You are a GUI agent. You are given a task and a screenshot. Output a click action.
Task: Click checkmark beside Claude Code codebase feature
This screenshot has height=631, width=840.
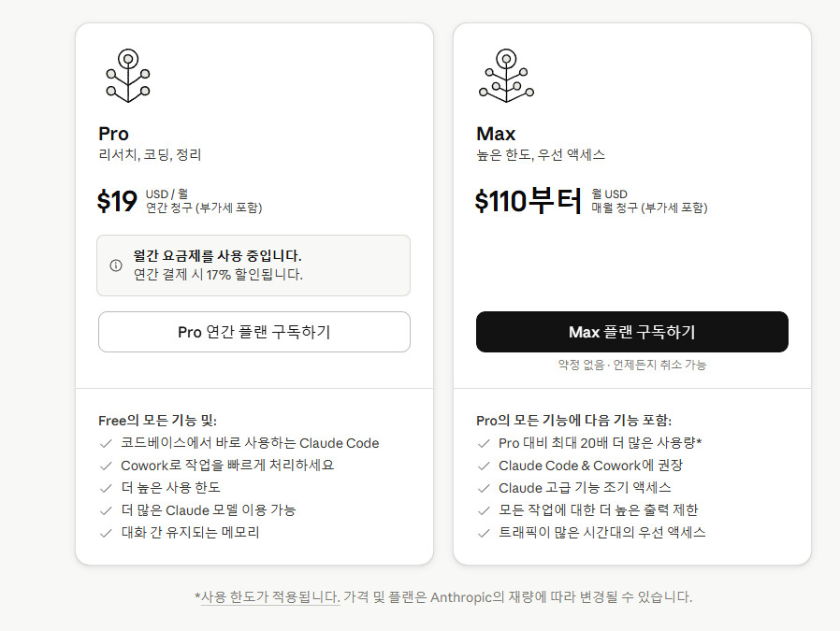106,444
